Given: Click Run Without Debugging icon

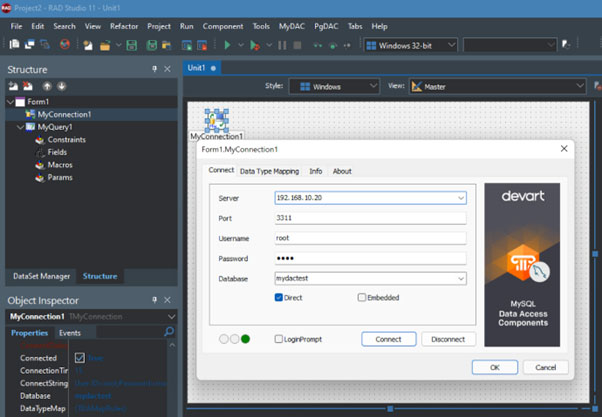Looking at the screenshot, I should [x=255, y=45].
